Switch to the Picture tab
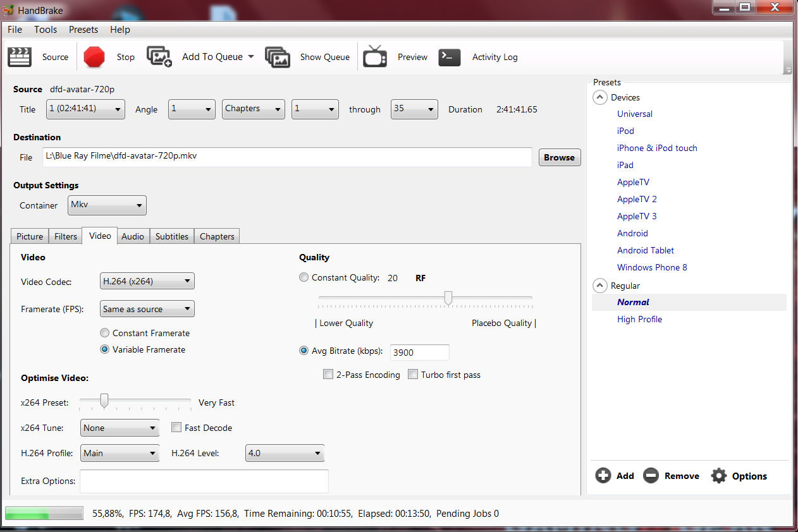 coord(30,236)
